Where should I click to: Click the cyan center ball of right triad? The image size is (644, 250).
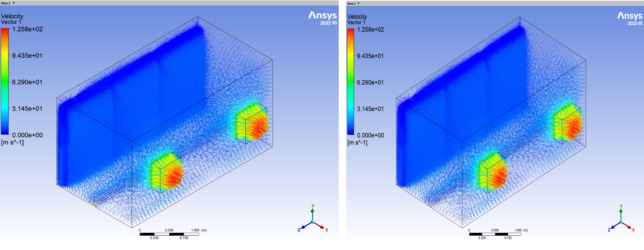point(621,222)
